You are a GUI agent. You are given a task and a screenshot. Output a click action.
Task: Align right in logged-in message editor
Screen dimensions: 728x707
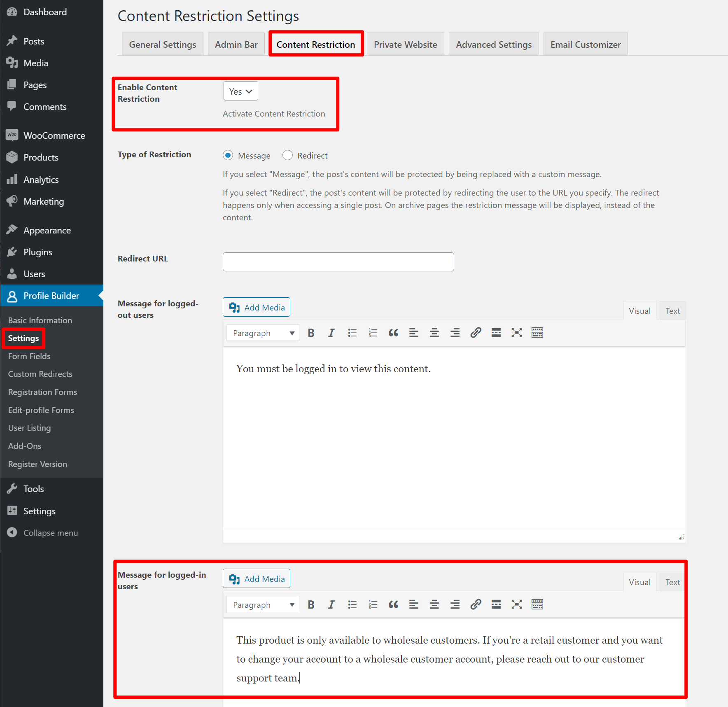(x=455, y=604)
